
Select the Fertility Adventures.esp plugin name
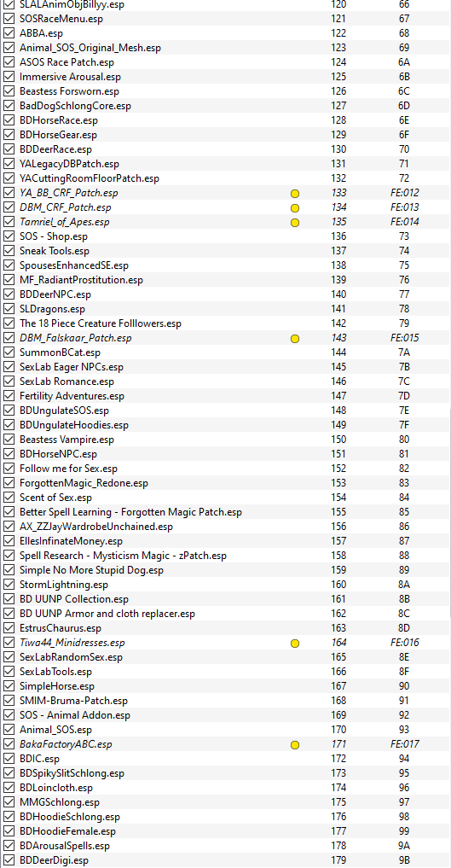pyautogui.click(x=72, y=396)
